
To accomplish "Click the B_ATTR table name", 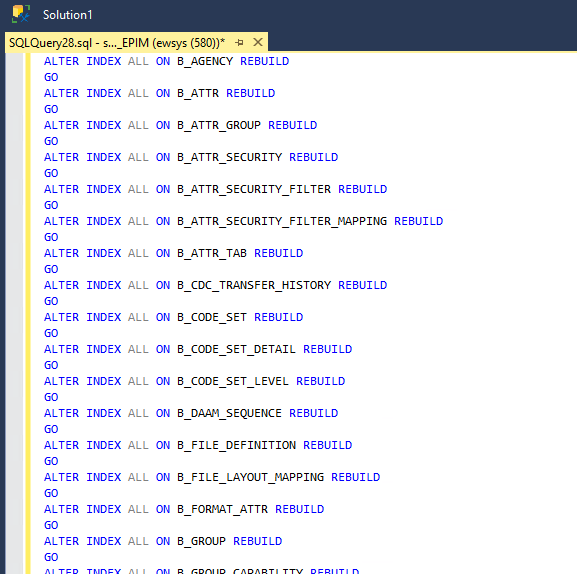I will [x=198, y=93].
